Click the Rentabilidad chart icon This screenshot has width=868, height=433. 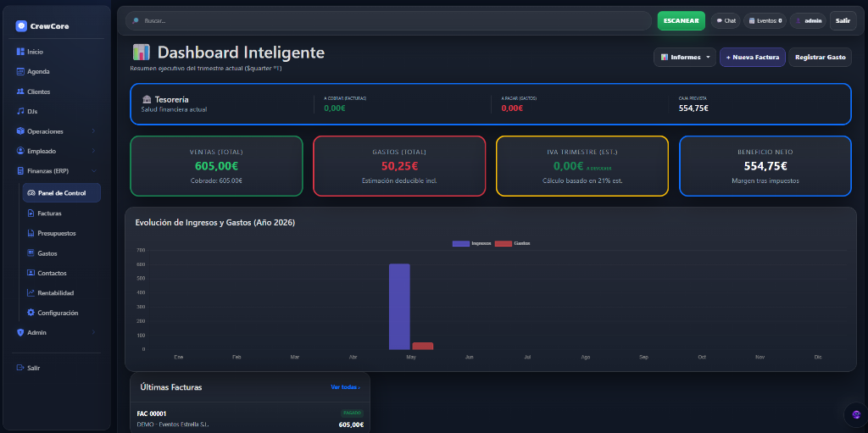pos(31,293)
